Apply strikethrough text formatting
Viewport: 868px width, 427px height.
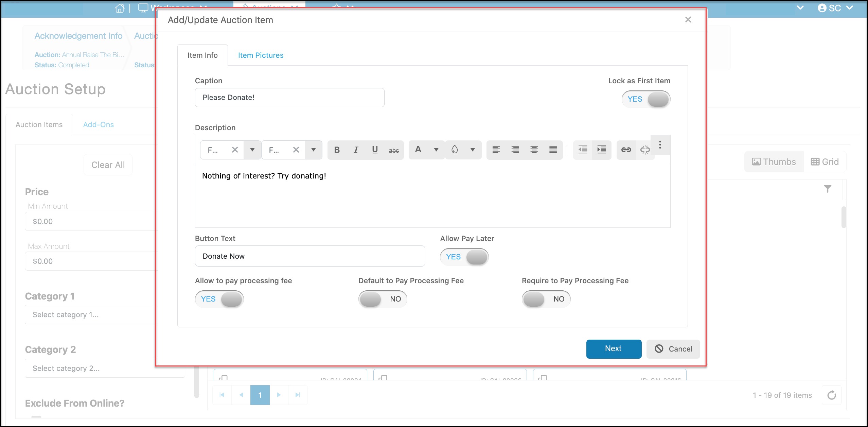394,150
